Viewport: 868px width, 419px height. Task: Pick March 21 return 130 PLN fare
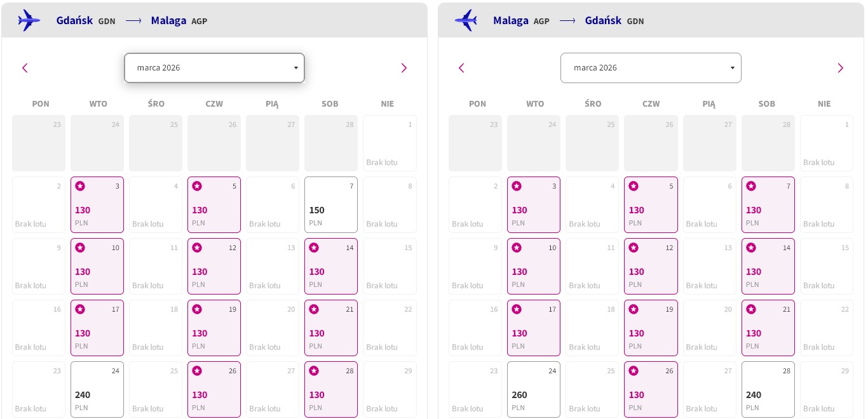[x=768, y=328]
